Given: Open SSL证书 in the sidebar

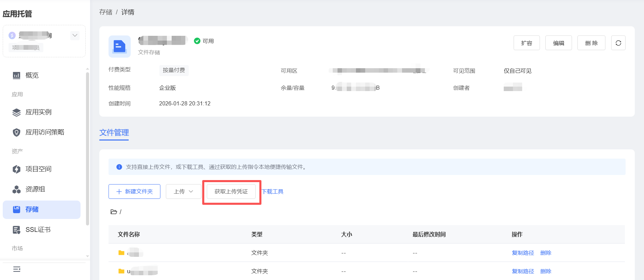Looking at the screenshot, I should coord(38,230).
